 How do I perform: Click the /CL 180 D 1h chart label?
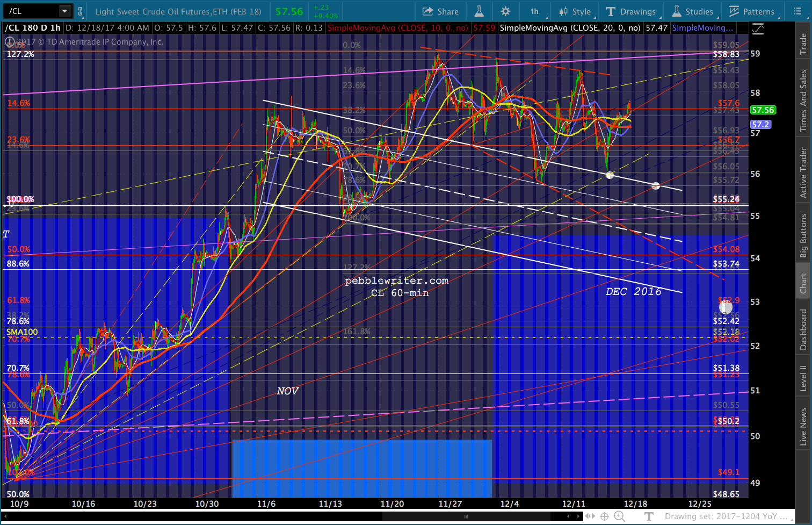[33, 28]
